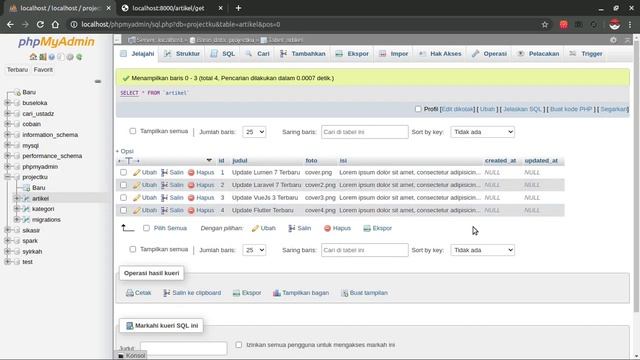Click Edit dikotak link
This screenshot has width=640, height=360.
tap(457, 109)
